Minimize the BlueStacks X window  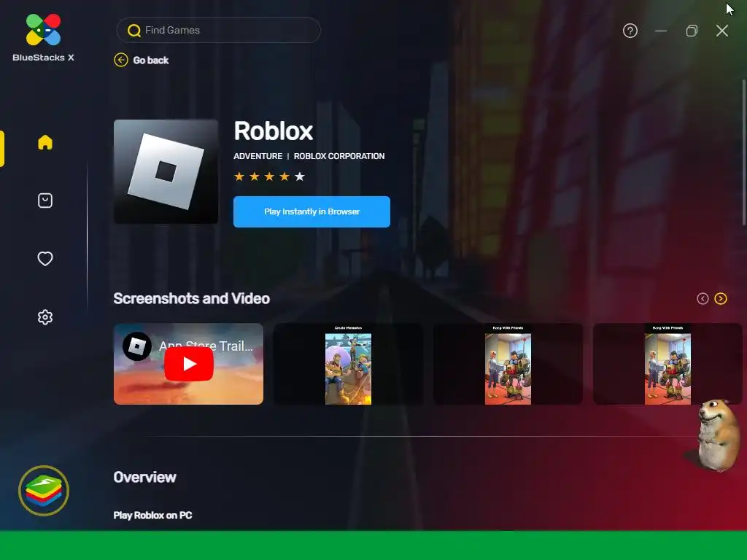pos(661,31)
